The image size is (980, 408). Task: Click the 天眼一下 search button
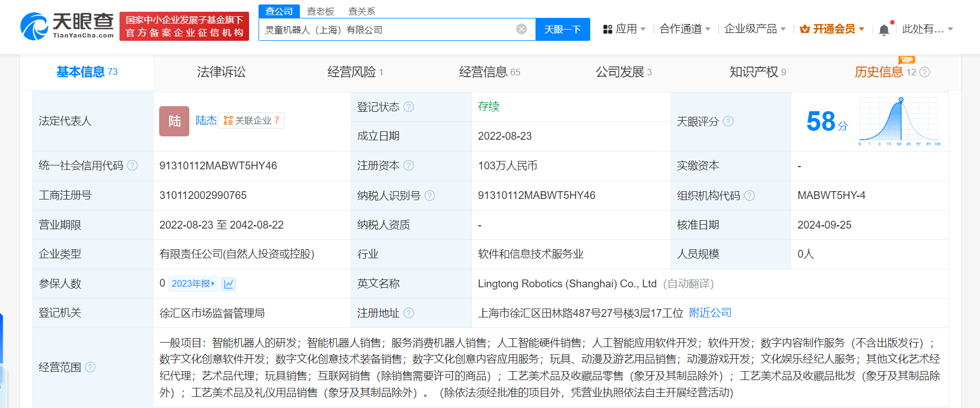pos(563,29)
